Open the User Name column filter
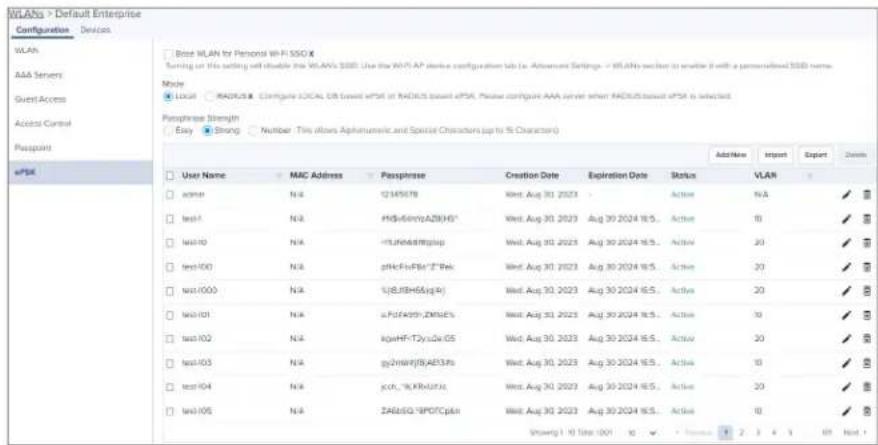 click(x=279, y=176)
